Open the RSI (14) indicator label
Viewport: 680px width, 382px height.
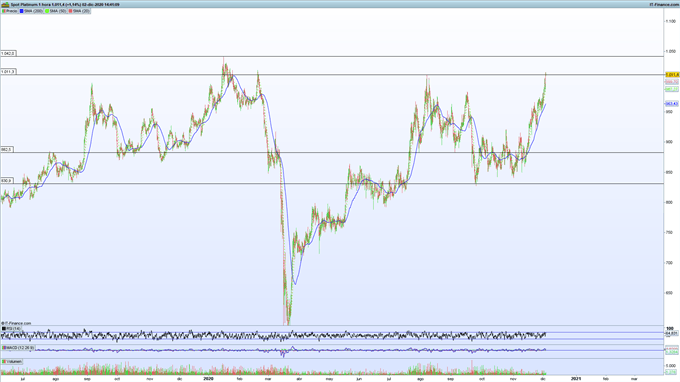pyautogui.click(x=11, y=329)
